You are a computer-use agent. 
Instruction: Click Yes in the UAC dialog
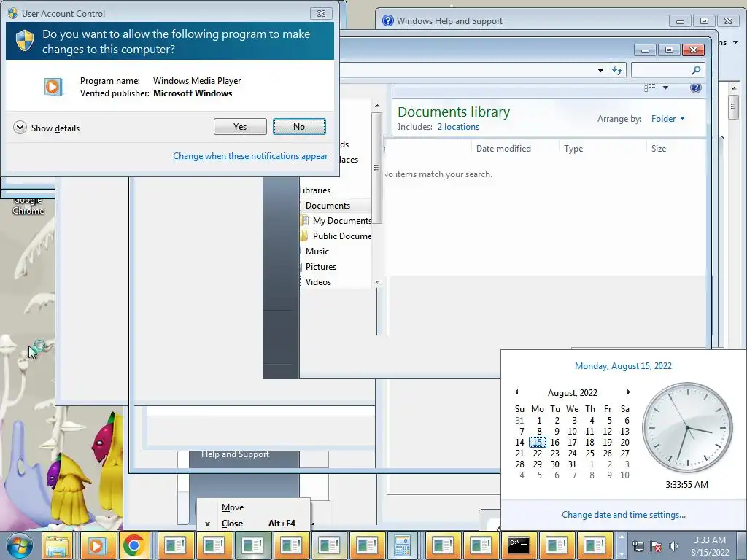240,127
